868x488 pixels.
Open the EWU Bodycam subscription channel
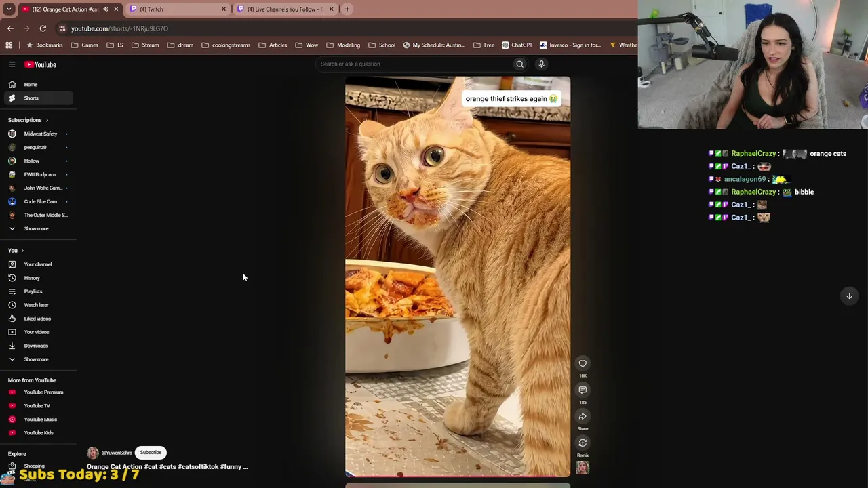[x=37, y=174]
